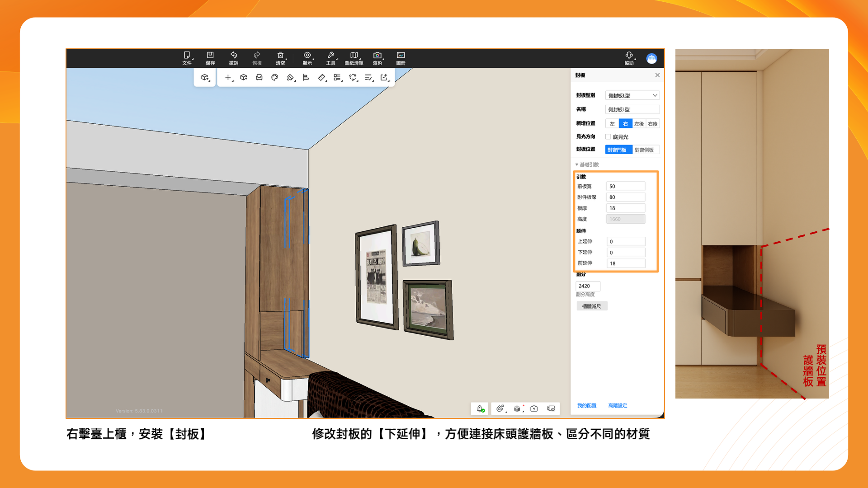Click the color palette icon in toolbar
Screen dimensions: 868x488
[274, 77]
